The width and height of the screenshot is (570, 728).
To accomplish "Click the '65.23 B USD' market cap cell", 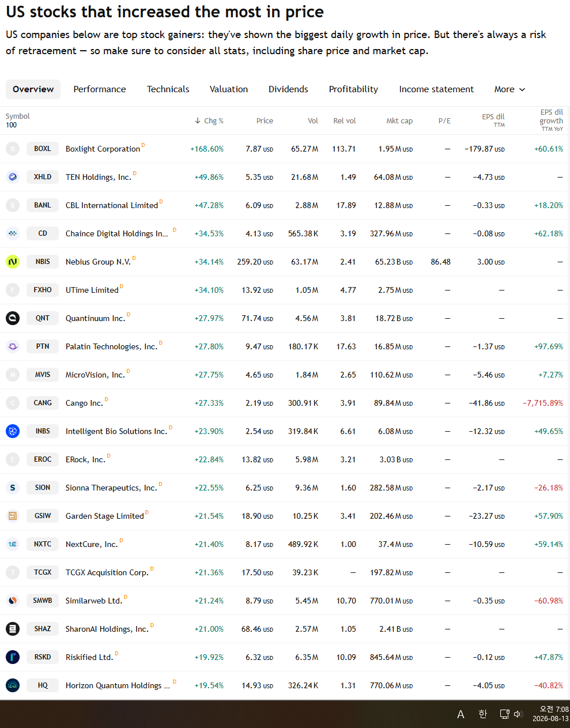I will [394, 262].
